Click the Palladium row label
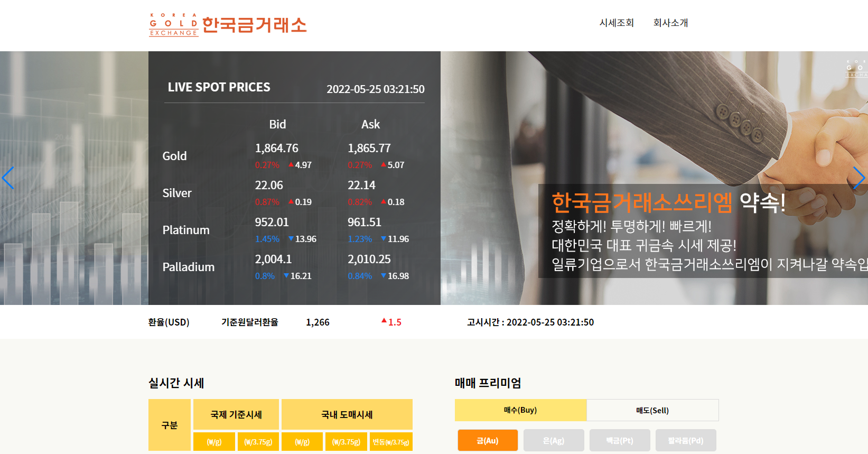Viewport: 868px width, 454px height. coord(189,267)
